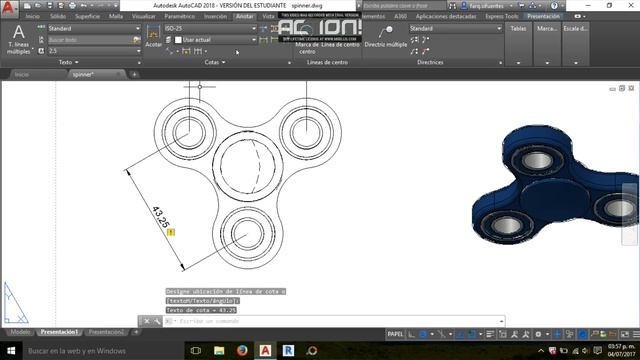Click the Firefox taskbar icon
The image size is (640, 360).
(x=242, y=351)
